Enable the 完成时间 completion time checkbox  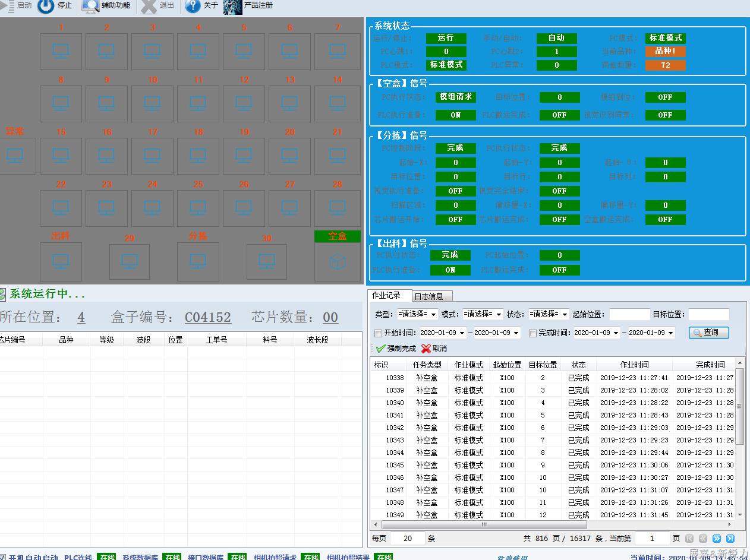pyautogui.click(x=532, y=333)
